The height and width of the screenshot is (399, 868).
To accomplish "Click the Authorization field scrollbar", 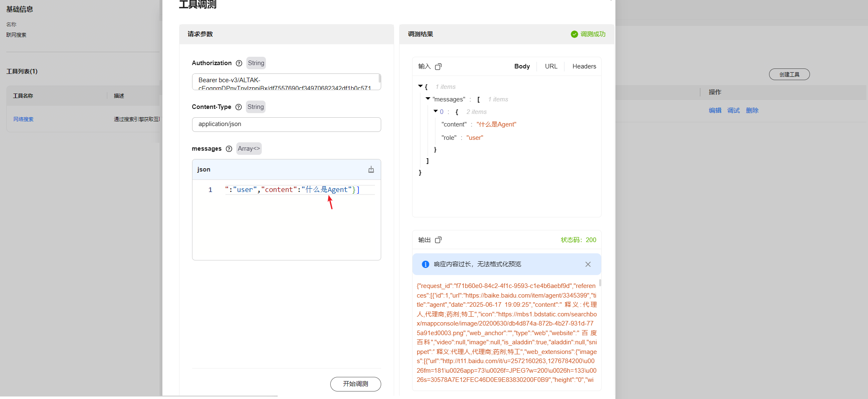I will point(380,78).
